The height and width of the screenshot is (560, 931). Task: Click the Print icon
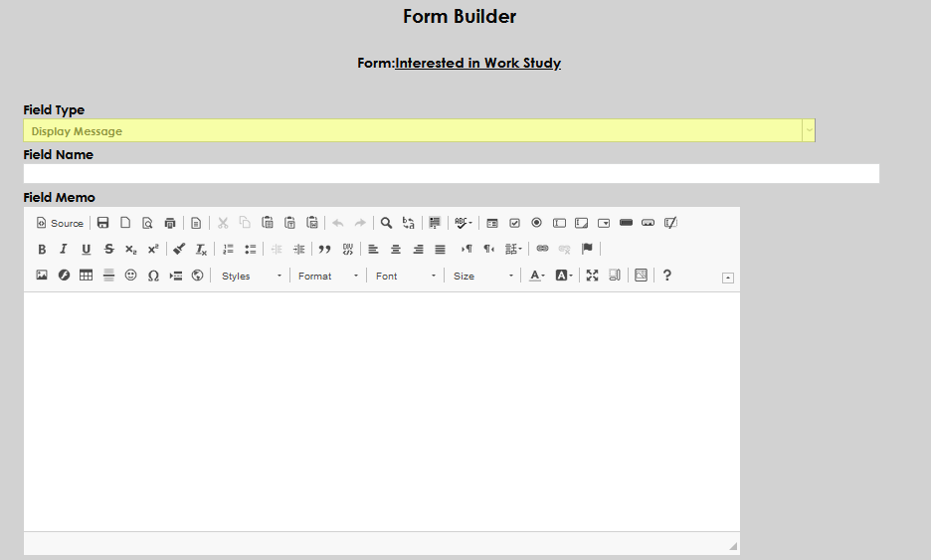point(170,223)
